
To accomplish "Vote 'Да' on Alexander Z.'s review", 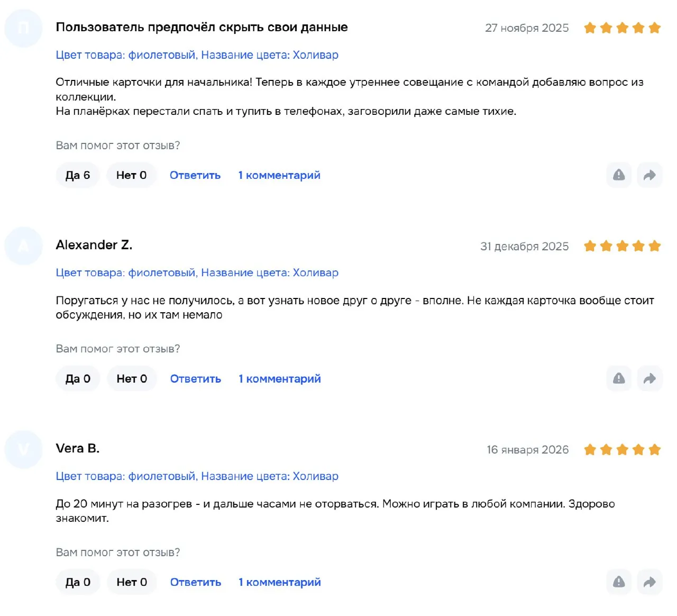I will 78,379.
